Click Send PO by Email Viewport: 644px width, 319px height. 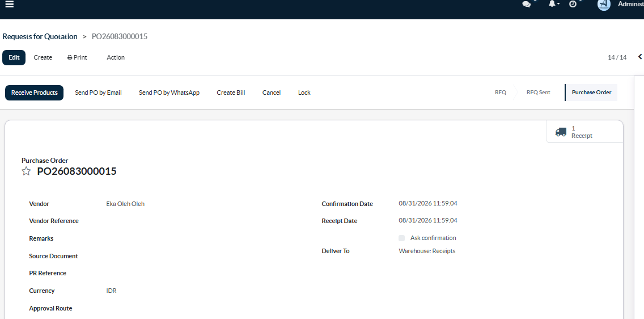pyautogui.click(x=98, y=93)
